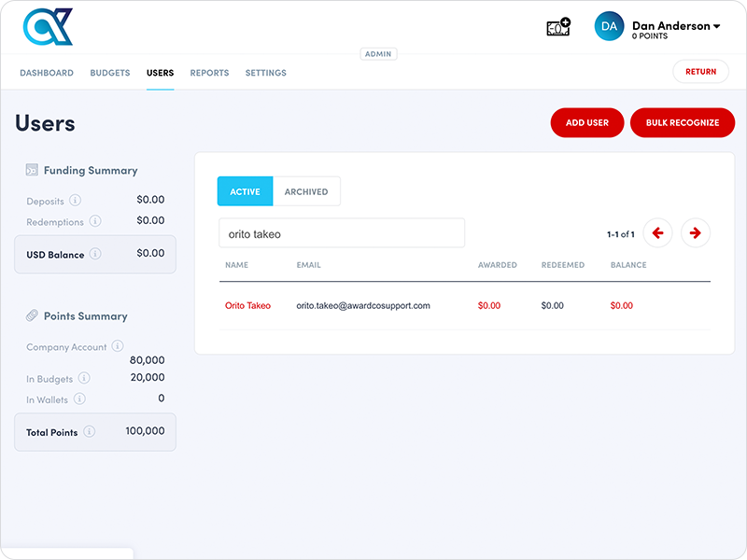The height and width of the screenshot is (560, 747).
Task: Go to the next page arrow
Action: [696, 233]
